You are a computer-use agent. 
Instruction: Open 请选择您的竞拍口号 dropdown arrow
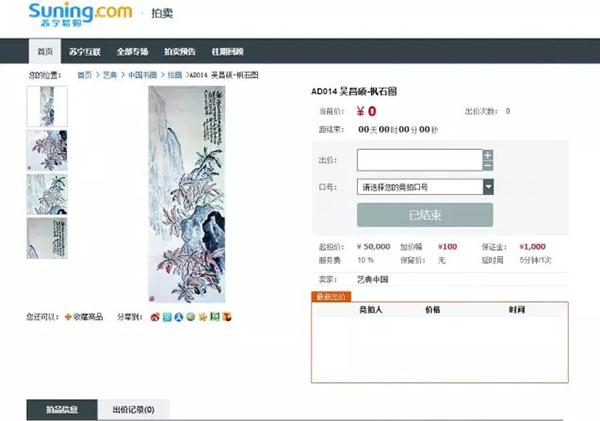[488, 187]
